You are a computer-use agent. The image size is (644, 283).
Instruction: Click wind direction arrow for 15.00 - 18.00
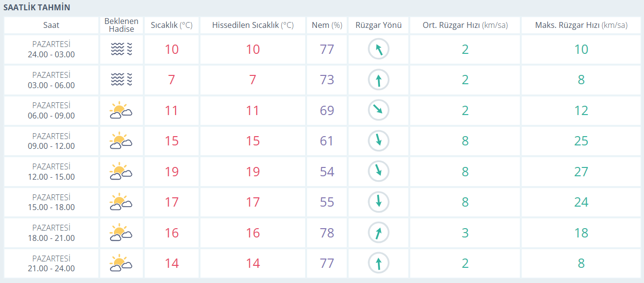[378, 202]
